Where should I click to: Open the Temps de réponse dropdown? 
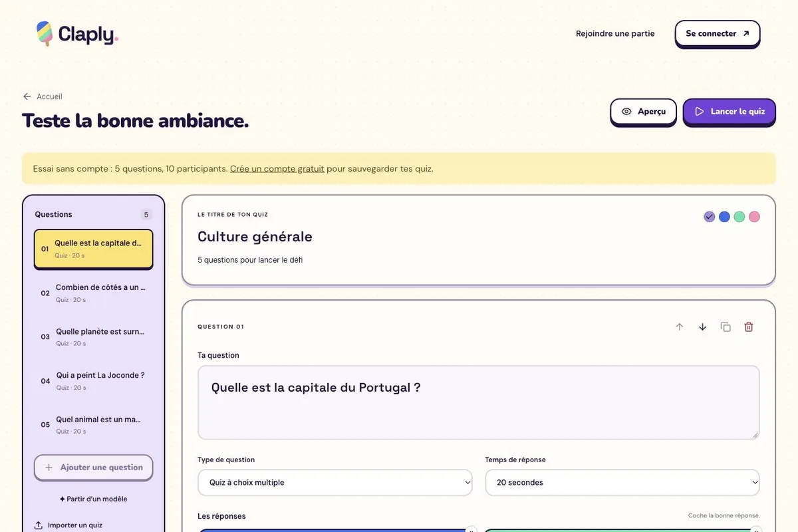[622, 483]
